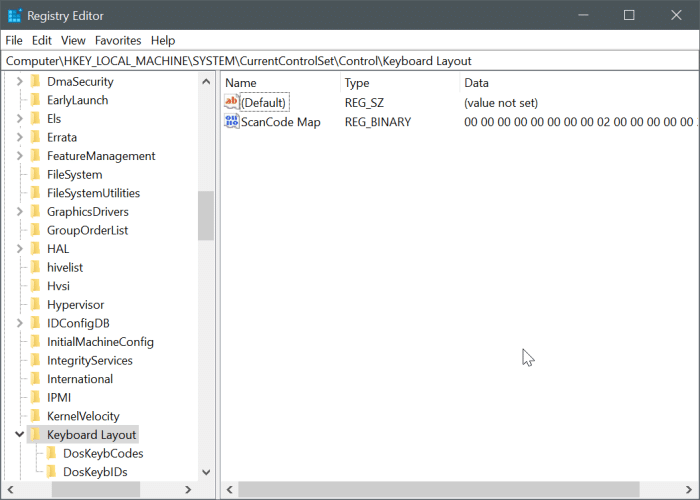Click the IPMI folder icon
The width and height of the screenshot is (700, 500).
(x=36, y=398)
